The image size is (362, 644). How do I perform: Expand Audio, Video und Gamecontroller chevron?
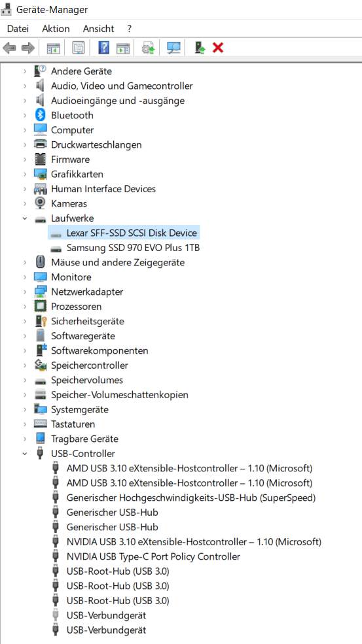click(x=25, y=86)
